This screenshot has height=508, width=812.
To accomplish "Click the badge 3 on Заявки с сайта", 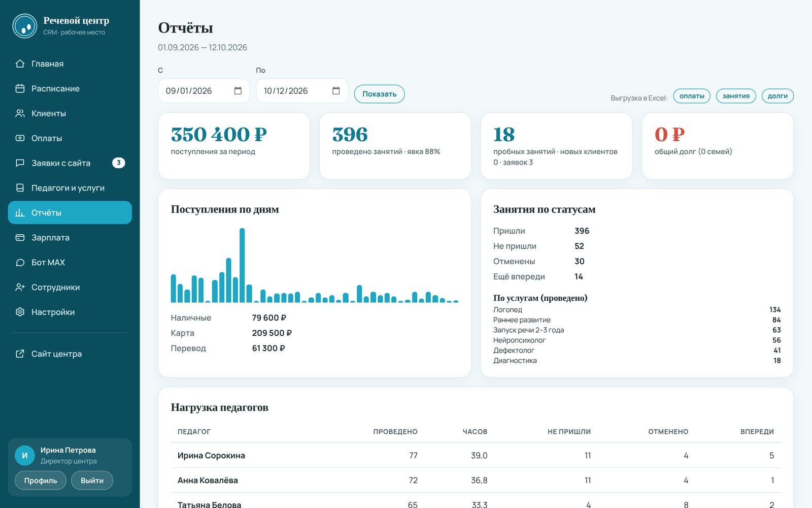I will click(x=118, y=163).
